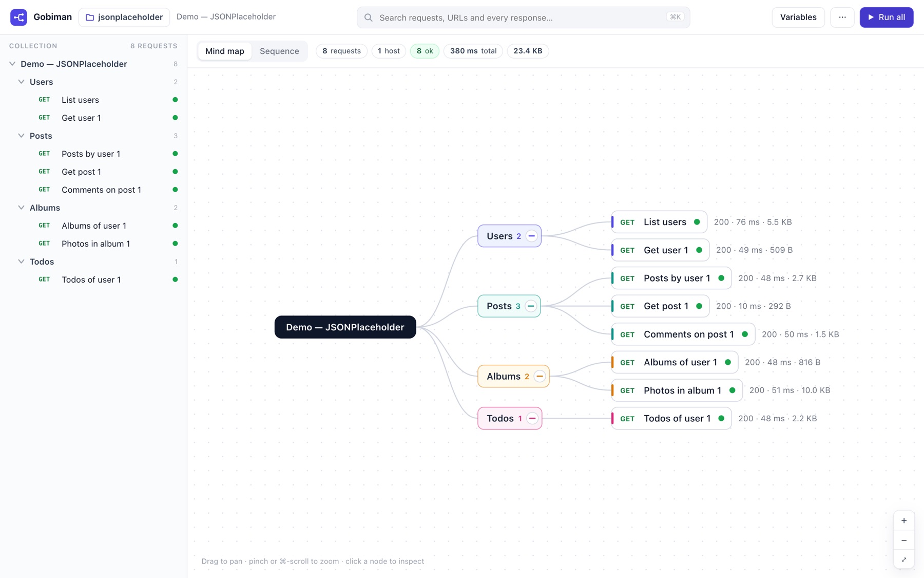
Task: Open the more options ellipsis menu
Action: pos(842,17)
